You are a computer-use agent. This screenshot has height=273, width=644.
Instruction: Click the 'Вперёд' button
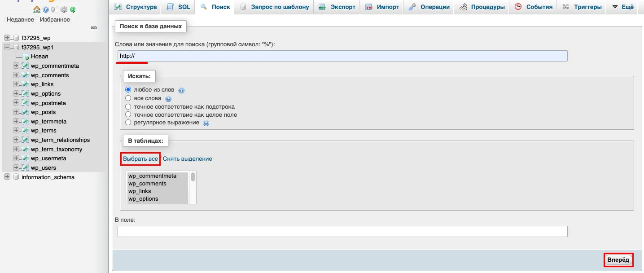(x=618, y=260)
